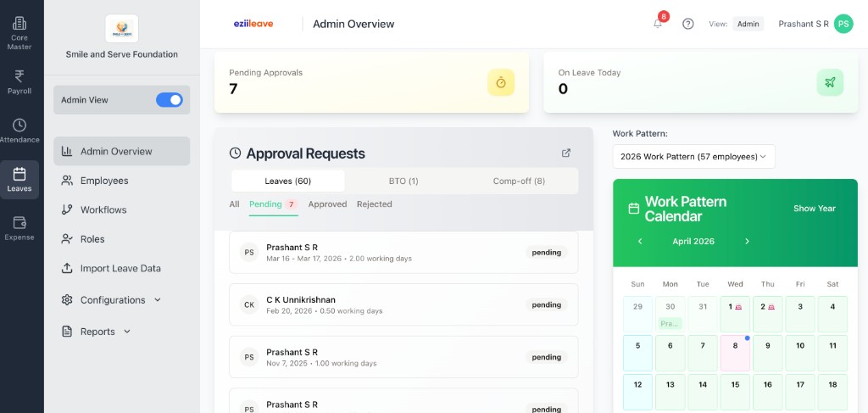The width and height of the screenshot is (868, 413).
Task: Click the pending badge for C K Unnikrishnan
Action: [547, 304]
